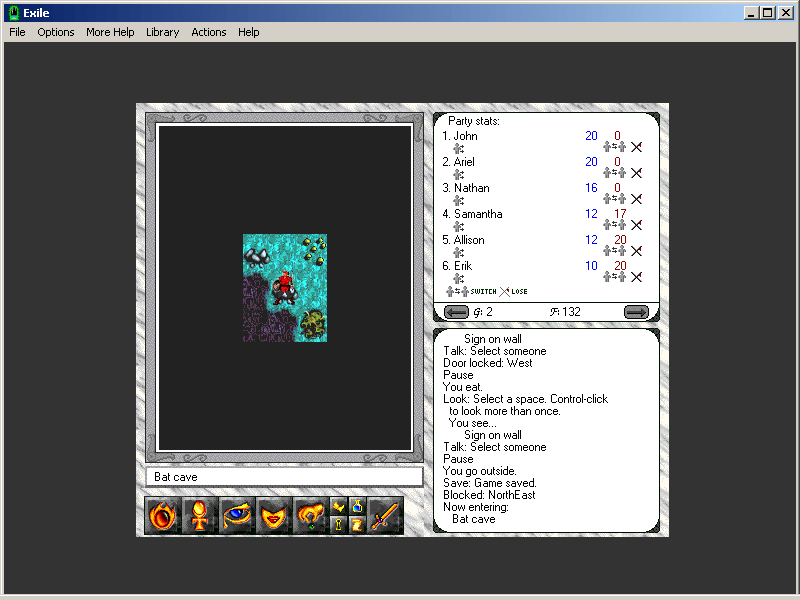Click the lose X icon for Ariel
The width and height of the screenshot is (800, 600).
[636, 173]
